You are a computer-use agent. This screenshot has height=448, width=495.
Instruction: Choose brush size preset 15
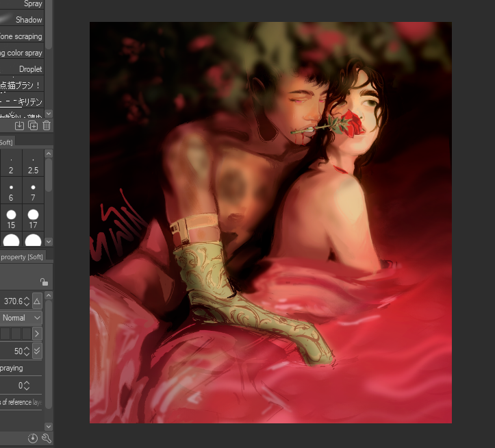11,218
